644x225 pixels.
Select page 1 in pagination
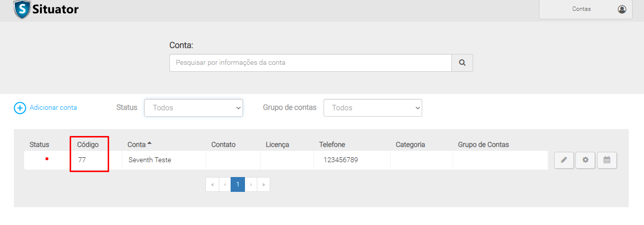[238, 184]
